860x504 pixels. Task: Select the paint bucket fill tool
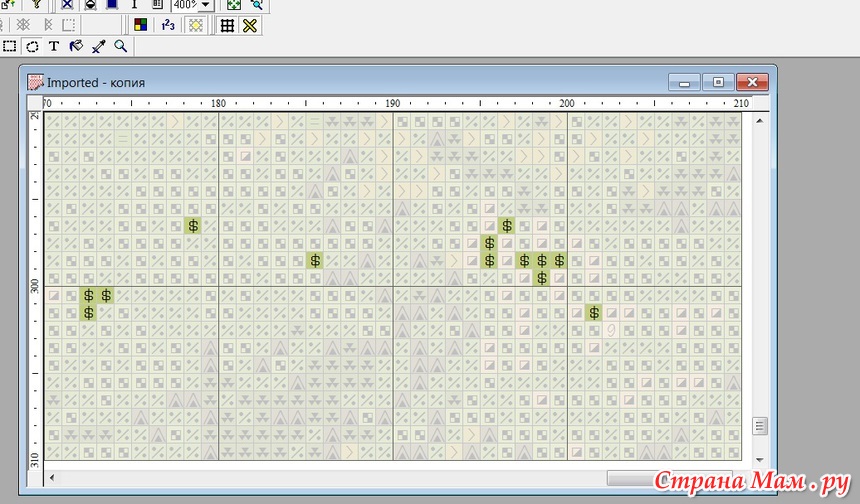tap(76, 46)
